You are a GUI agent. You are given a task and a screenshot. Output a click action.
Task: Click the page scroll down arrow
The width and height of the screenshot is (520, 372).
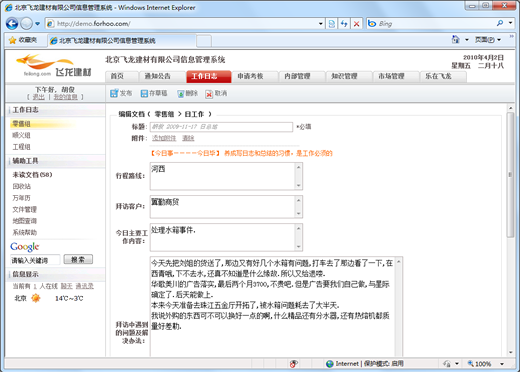(510, 352)
